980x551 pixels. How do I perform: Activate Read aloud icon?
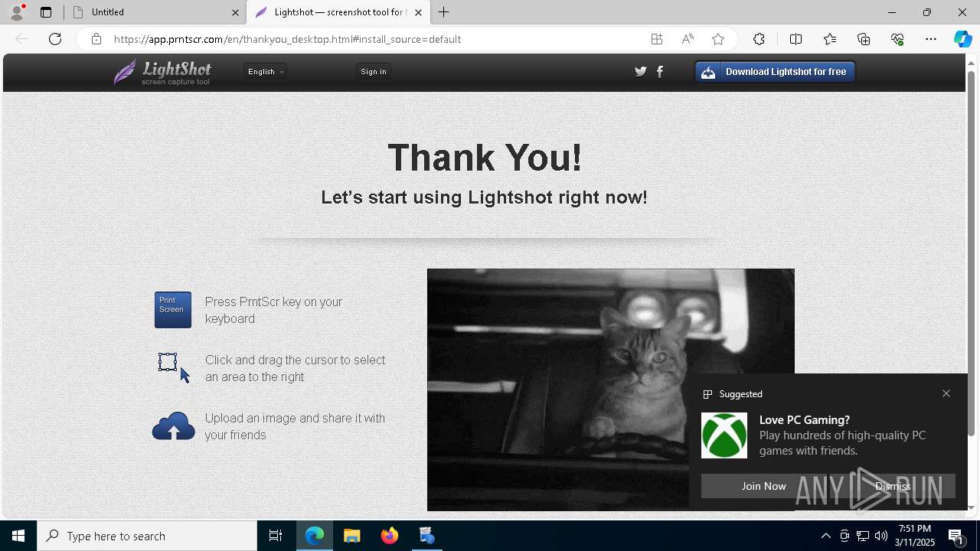(688, 39)
